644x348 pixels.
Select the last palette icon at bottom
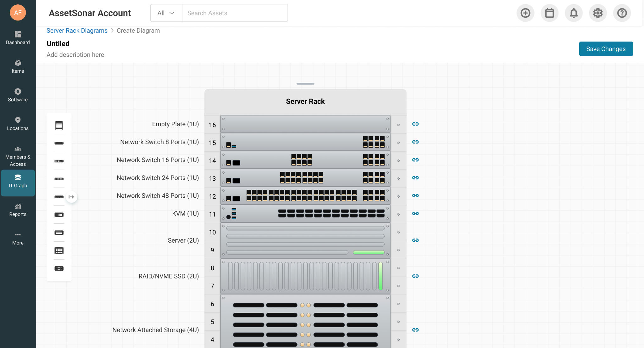tap(59, 268)
